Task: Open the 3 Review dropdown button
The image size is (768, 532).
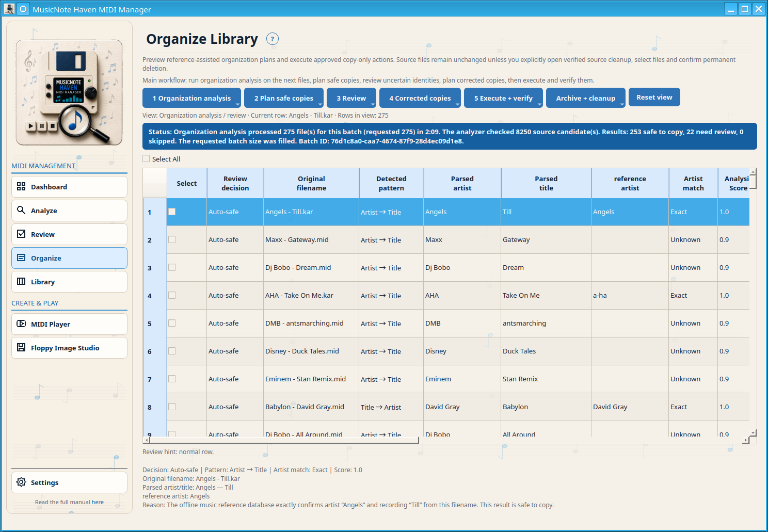Action: (x=351, y=98)
